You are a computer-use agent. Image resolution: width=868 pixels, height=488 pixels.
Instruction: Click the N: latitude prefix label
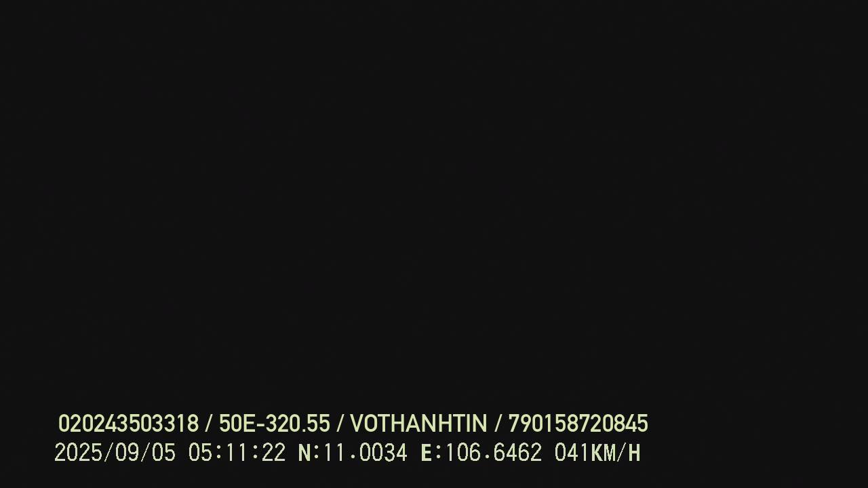(309, 453)
